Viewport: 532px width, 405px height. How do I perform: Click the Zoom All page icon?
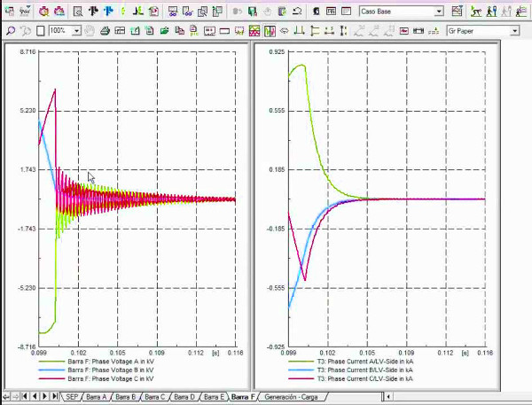tap(41, 31)
